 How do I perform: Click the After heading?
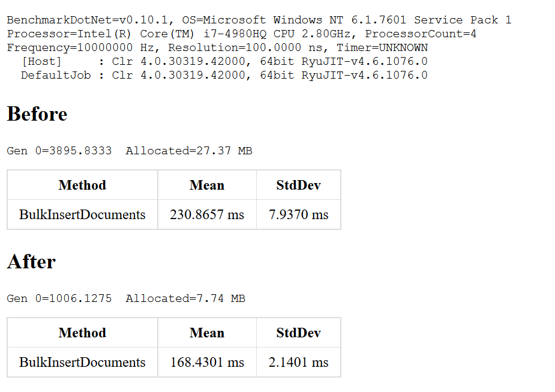31,262
